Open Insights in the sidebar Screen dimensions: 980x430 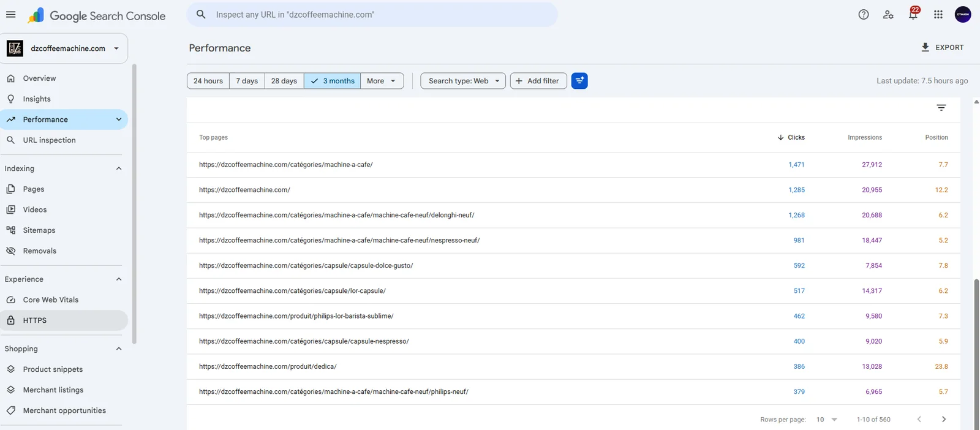[x=64, y=99]
